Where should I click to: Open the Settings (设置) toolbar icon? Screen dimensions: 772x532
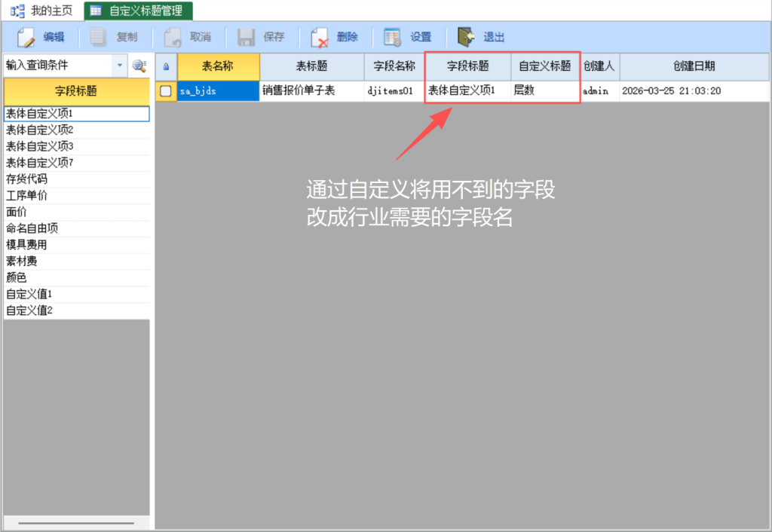point(392,37)
